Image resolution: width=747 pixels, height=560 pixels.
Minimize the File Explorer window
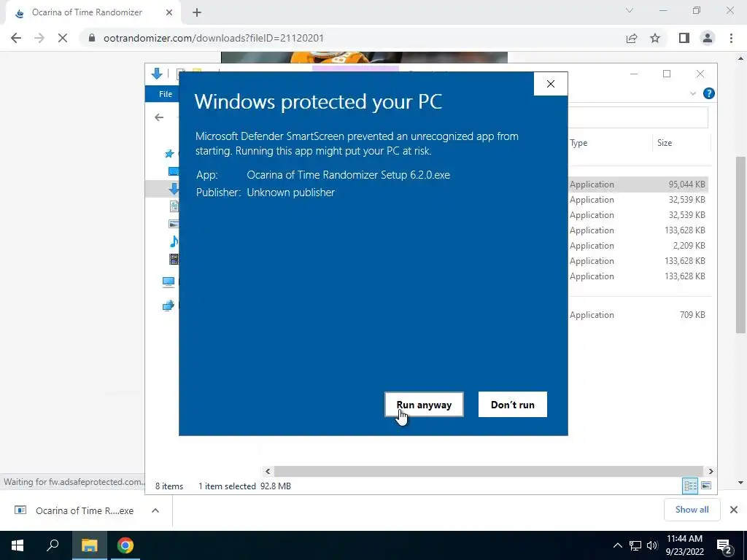click(634, 74)
